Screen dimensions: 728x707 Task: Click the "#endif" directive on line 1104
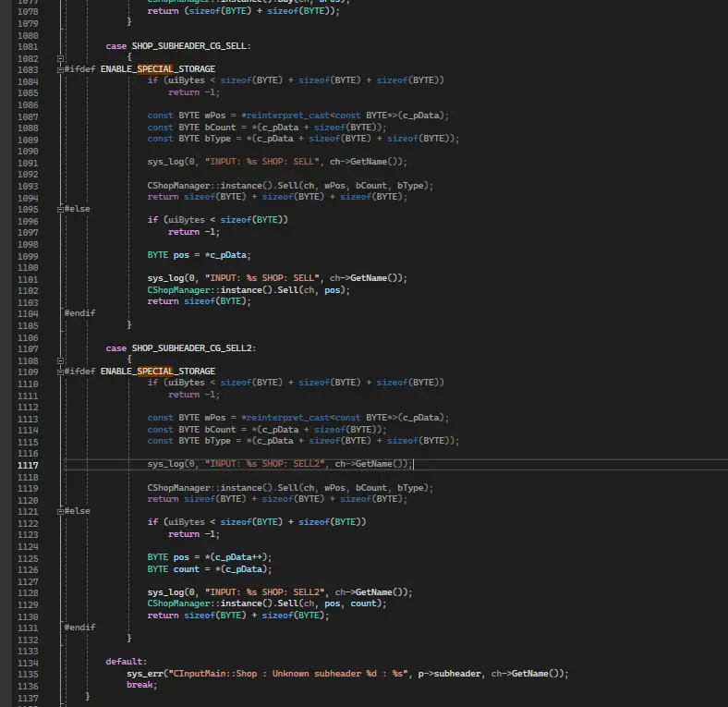pyautogui.click(x=79, y=313)
